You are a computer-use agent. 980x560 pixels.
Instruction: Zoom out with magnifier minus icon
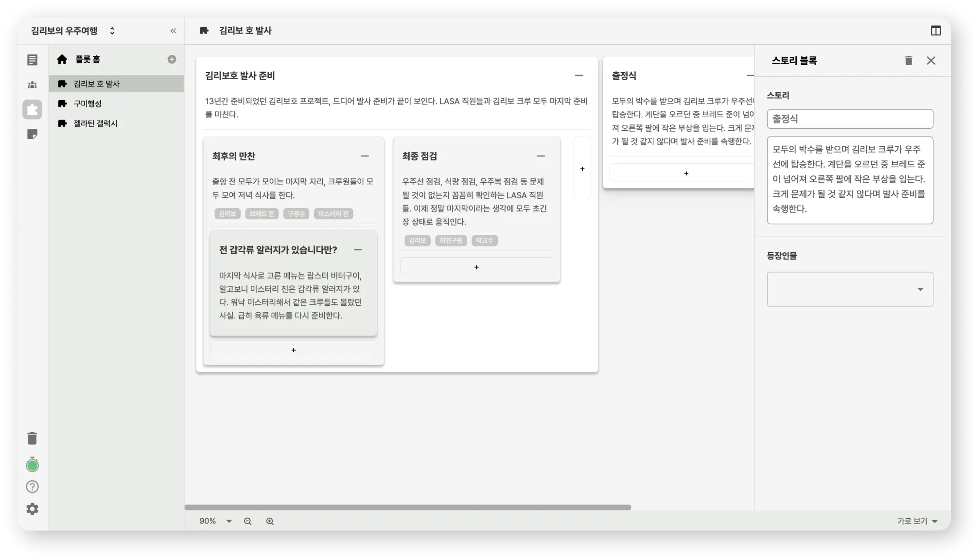(x=247, y=521)
